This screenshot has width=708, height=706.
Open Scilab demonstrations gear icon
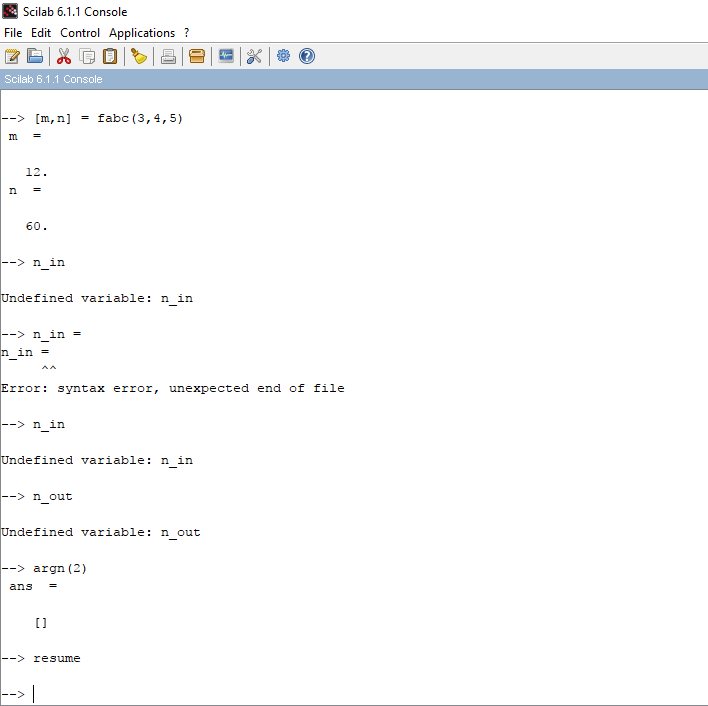tap(284, 56)
